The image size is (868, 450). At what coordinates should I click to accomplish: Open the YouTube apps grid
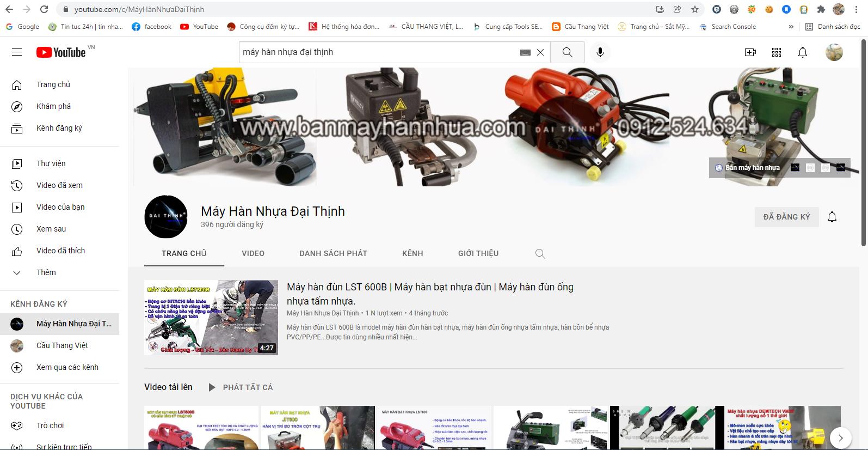click(777, 52)
